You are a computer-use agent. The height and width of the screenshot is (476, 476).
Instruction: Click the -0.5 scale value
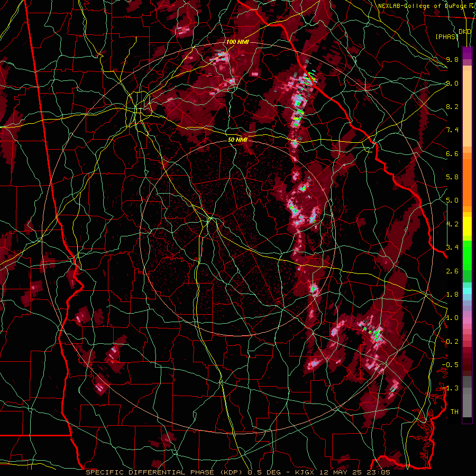451,365
